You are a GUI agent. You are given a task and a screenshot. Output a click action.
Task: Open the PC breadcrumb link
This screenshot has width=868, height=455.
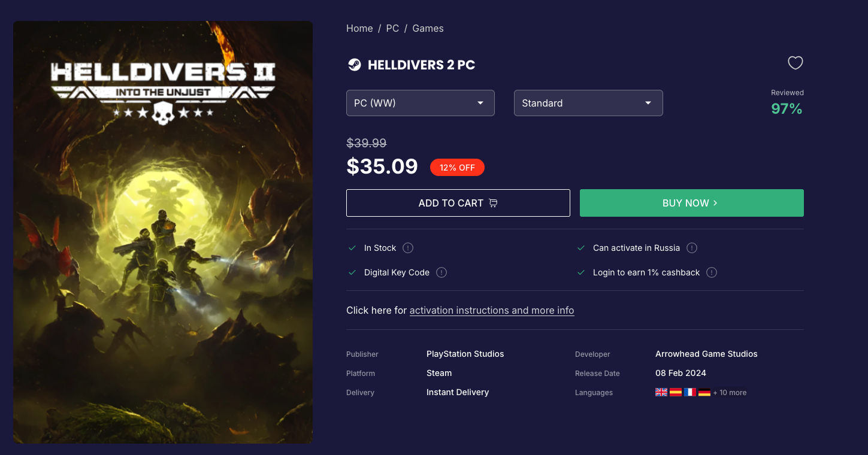pos(392,28)
